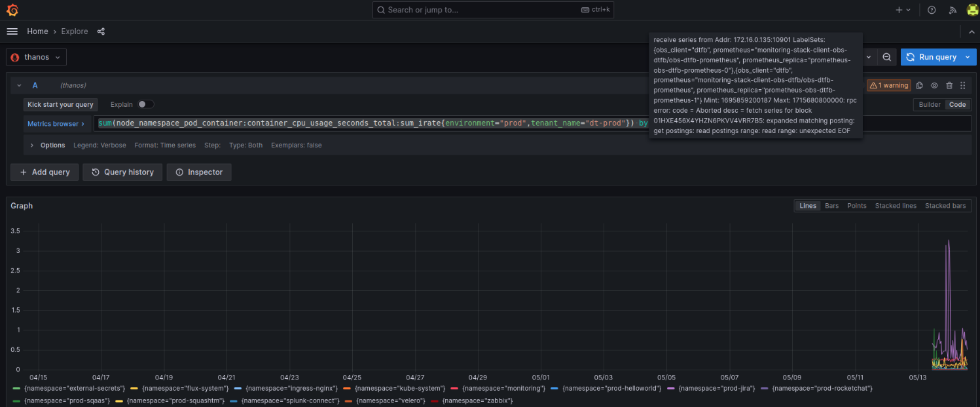Image resolution: width=980 pixels, height=407 pixels.
Task: Go to Home breadcrumb
Action: pos(37,31)
